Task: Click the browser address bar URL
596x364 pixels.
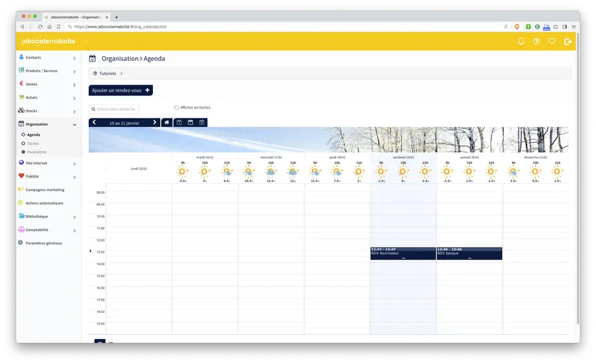Action: (x=121, y=26)
